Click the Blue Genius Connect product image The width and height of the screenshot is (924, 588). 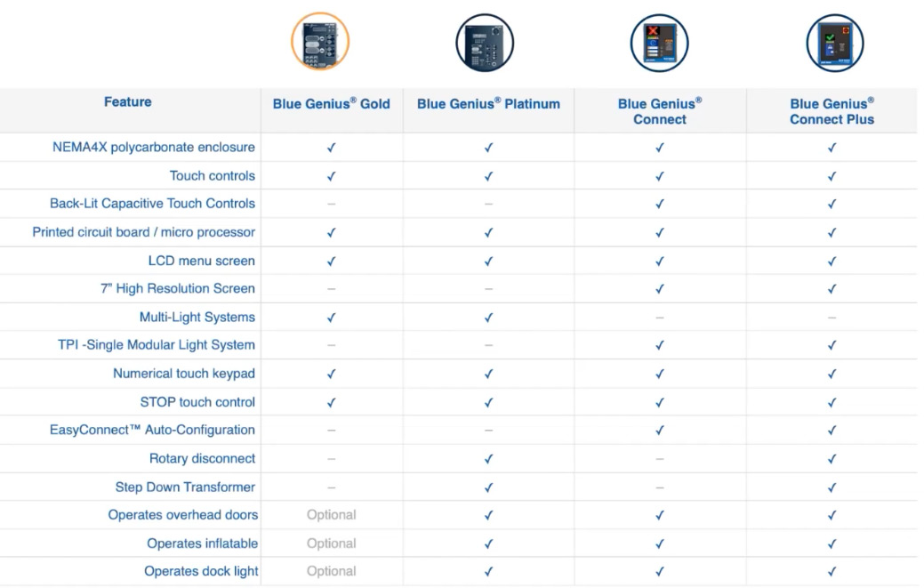tap(659, 43)
